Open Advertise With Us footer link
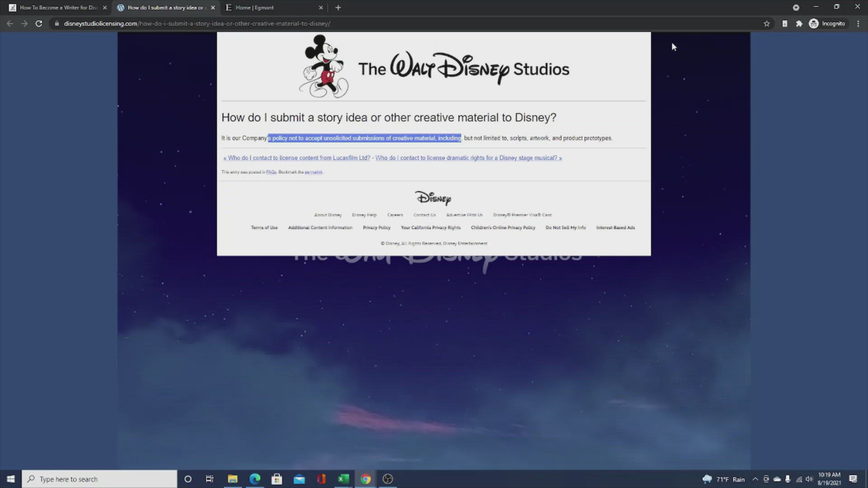 pos(464,215)
